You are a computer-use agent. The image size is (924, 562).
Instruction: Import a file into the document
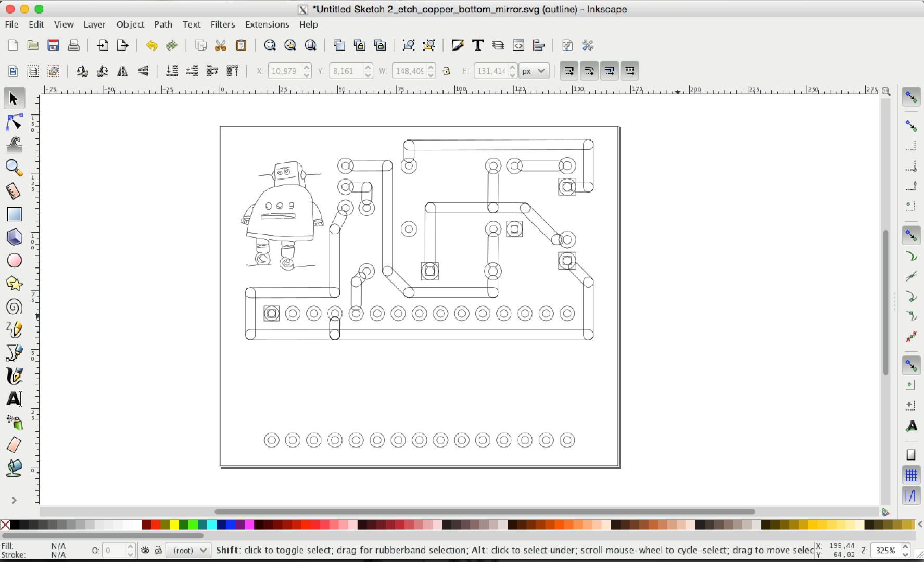103,45
